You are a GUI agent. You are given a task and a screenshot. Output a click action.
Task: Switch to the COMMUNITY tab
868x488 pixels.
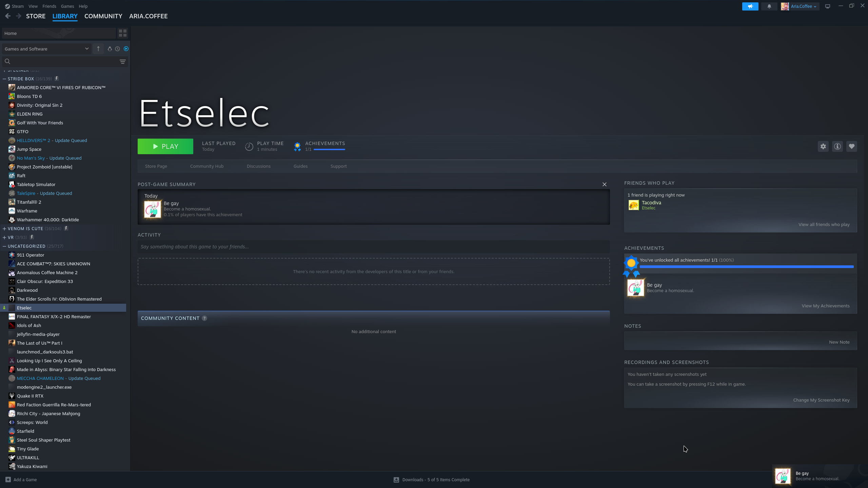pos(103,16)
